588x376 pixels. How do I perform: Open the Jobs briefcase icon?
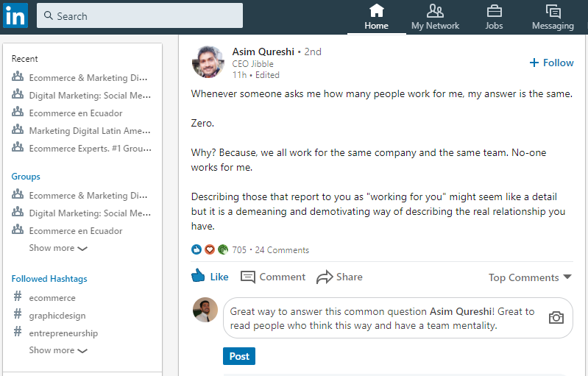(x=494, y=11)
